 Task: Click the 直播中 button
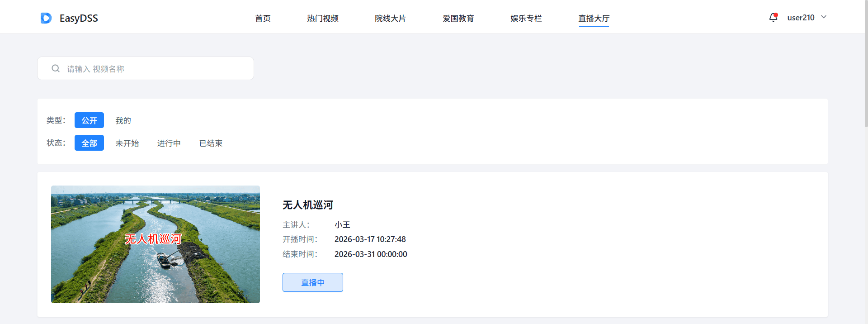tap(313, 282)
